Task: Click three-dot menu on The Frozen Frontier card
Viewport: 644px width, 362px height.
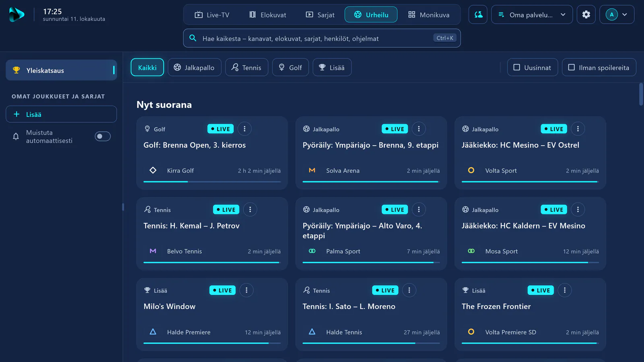Action: pos(565,290)
